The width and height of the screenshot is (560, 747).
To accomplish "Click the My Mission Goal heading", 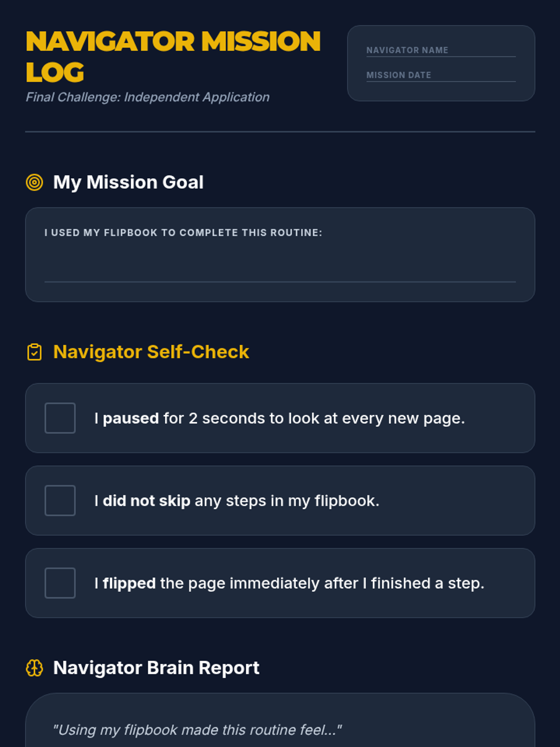I will tap(128, 182).
